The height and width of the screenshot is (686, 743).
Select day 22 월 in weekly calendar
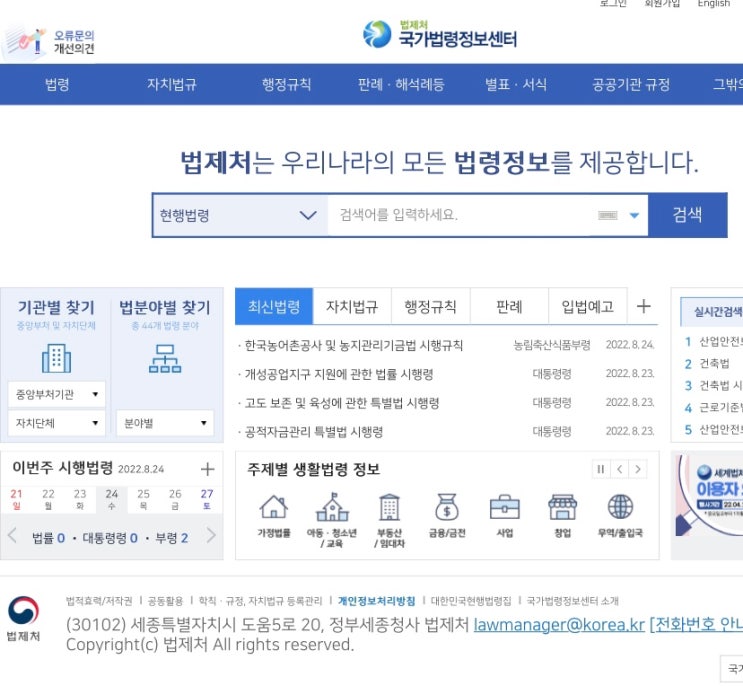[x=48, y=499]
